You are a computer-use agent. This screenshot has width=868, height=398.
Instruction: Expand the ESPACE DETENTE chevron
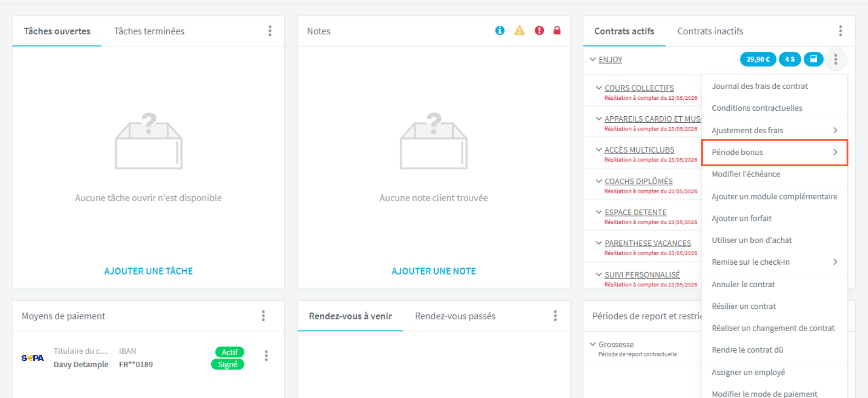click(598, 212)
